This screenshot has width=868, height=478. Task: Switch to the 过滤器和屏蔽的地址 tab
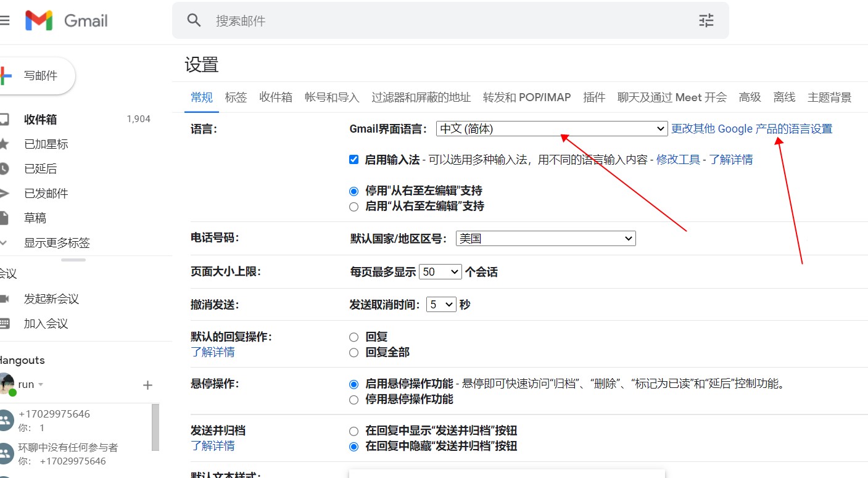pos(421,97)
